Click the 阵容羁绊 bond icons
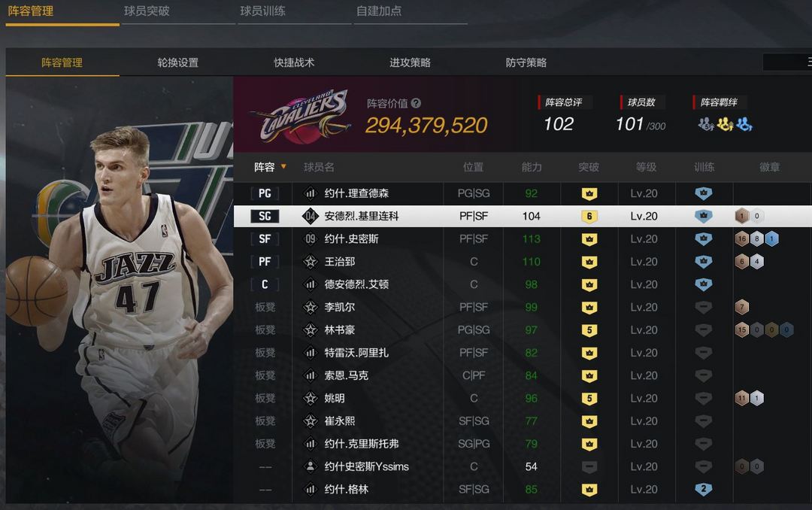The width and height of the screenshot is (812, 510). click(725, 124)
